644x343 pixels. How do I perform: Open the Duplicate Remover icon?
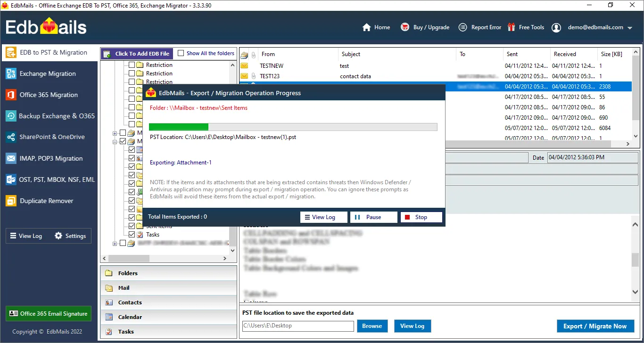(11, 201)
